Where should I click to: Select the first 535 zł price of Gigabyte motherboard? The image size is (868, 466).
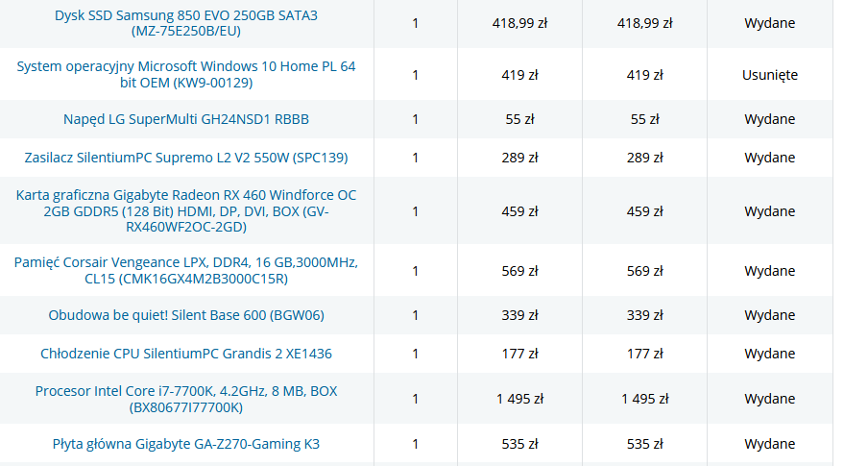tap(519, 444)
